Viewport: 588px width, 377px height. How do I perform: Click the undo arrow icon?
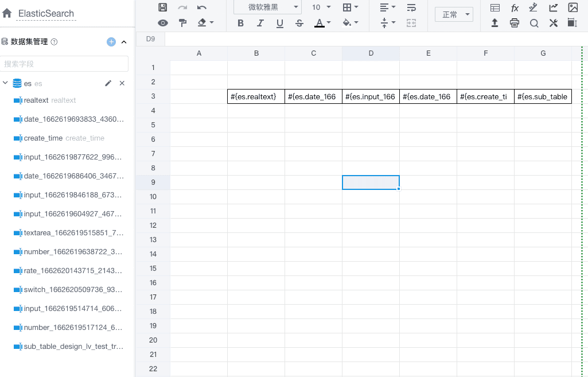[202, 7]
